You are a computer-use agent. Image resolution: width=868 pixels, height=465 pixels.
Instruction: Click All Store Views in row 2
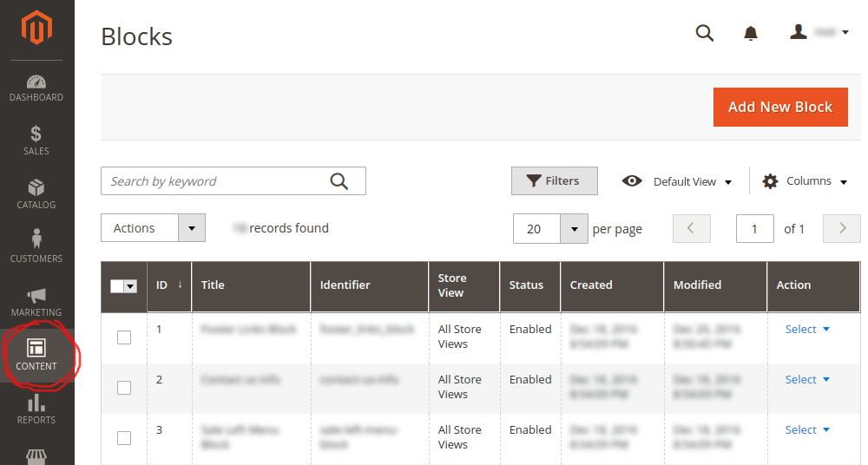pos(459,387)
